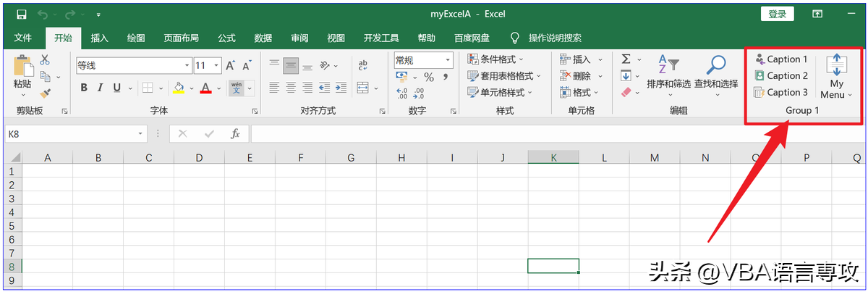The width and height of the screenshot is (868, 292).
Task: Expand the Name Box dropdown arrow
Action: (141, 134)
